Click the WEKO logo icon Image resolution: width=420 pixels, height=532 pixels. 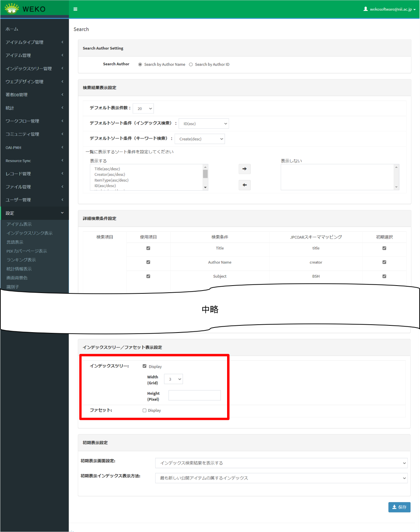[x=12, y=9]
